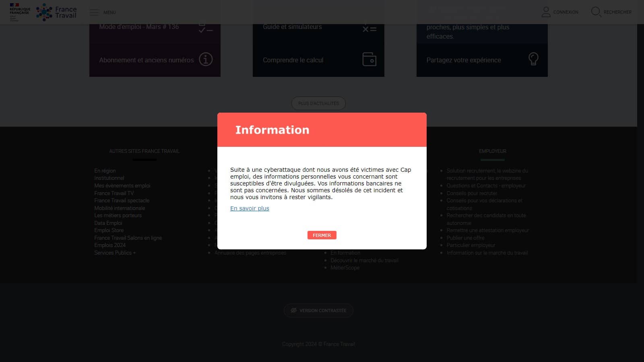644x362 pixels.
Task: Open 'Services Publics +' footer link
Action: (115, 253)
